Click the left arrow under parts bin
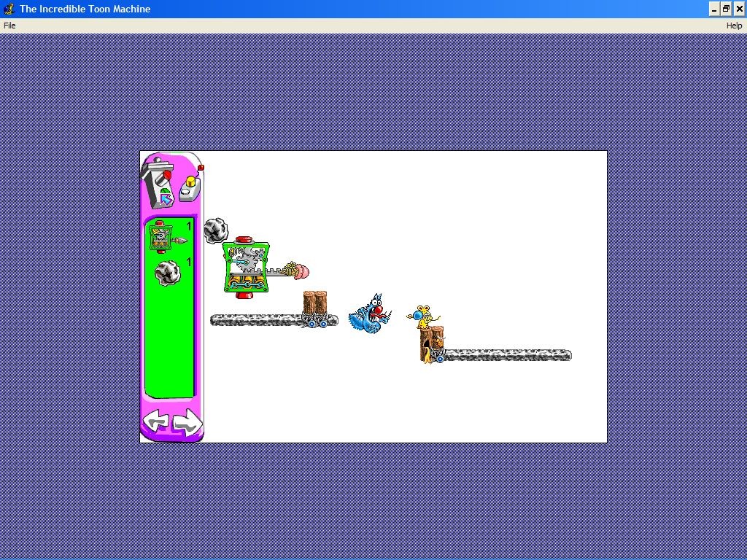The height and width of the screenshot is (560, 747). coord(156,422)
